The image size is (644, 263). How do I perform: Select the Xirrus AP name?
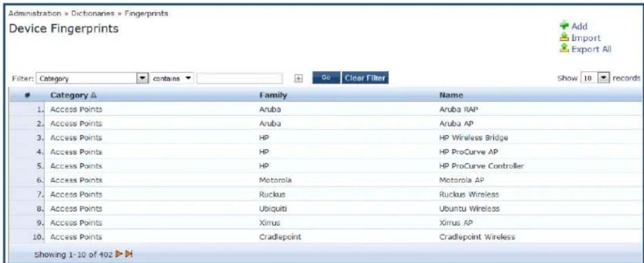[455, 223]
